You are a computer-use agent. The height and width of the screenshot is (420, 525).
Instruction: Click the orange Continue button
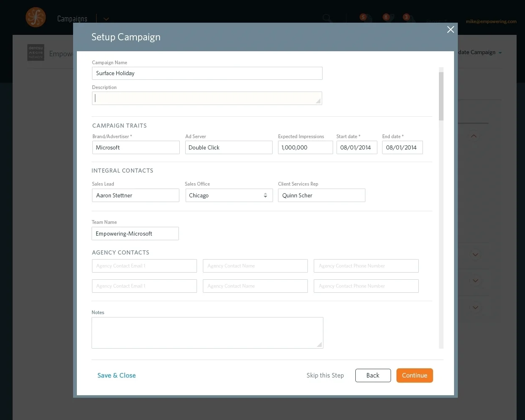click(415, 375)
